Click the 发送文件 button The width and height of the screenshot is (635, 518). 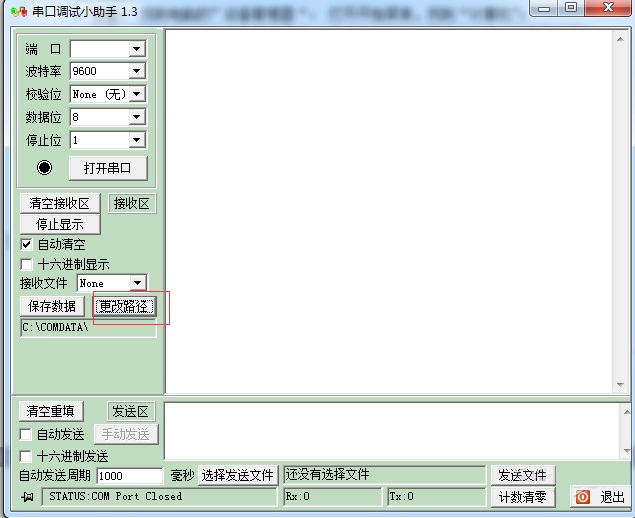pyautogui.click(x=522, y=475)
